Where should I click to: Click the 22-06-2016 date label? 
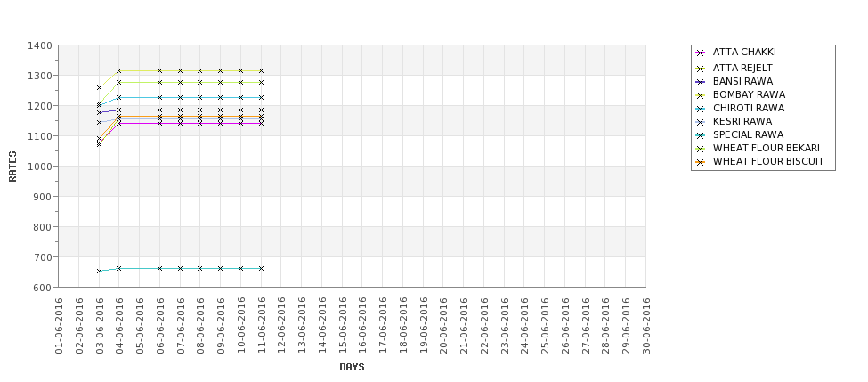coord(483,326)
